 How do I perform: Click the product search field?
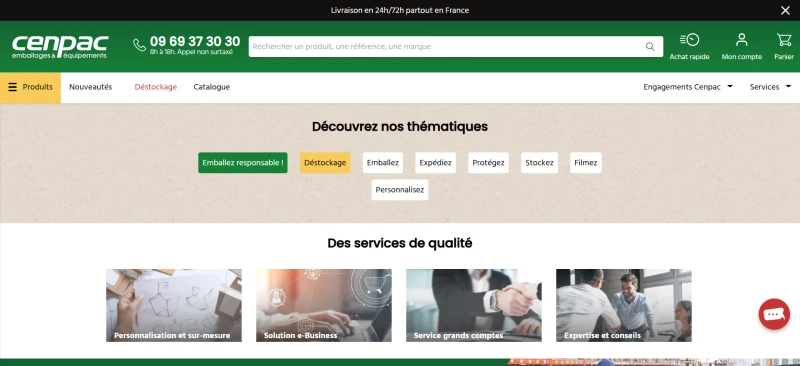[x=456, y=46]
